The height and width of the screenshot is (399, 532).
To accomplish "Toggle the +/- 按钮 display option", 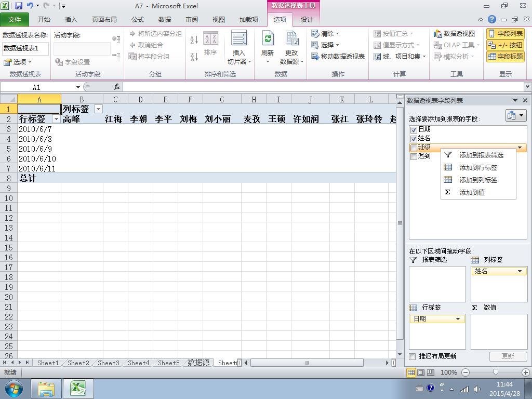I will click(x=506, y=45).
